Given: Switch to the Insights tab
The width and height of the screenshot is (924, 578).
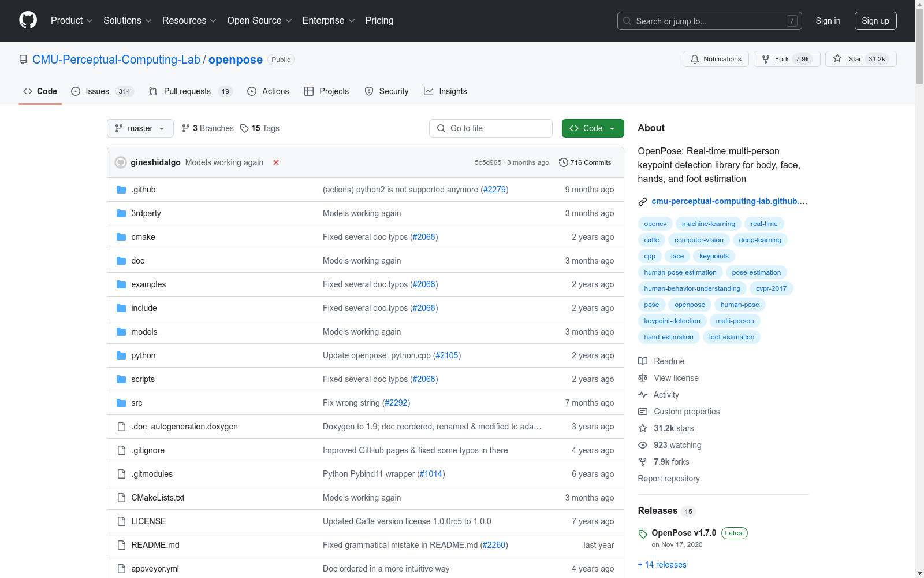Looking at the screenshot, I should [x=445, y=91].
